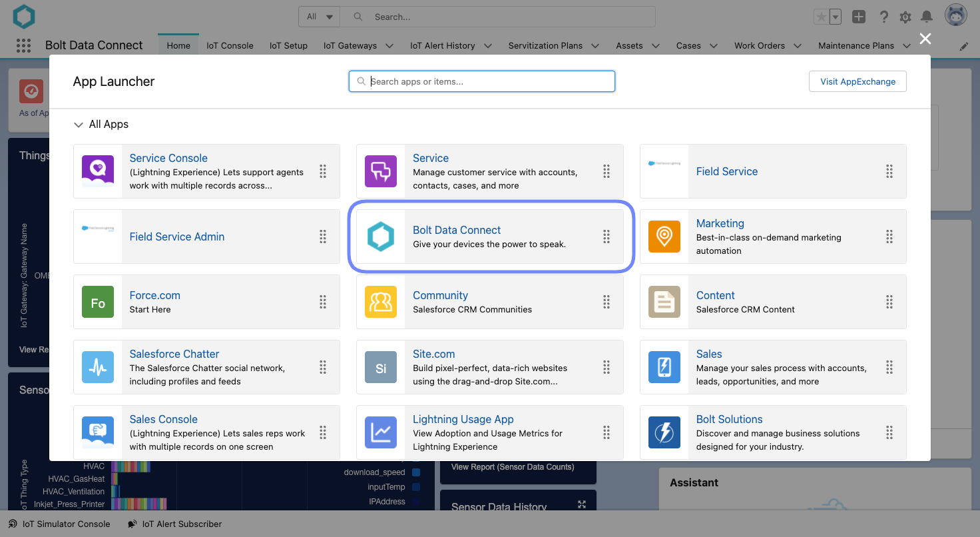The height and width of the screenshot is (537, 980).
Task: Expand the Maintenance Plans tab menu
Action: tap(907, 46)
